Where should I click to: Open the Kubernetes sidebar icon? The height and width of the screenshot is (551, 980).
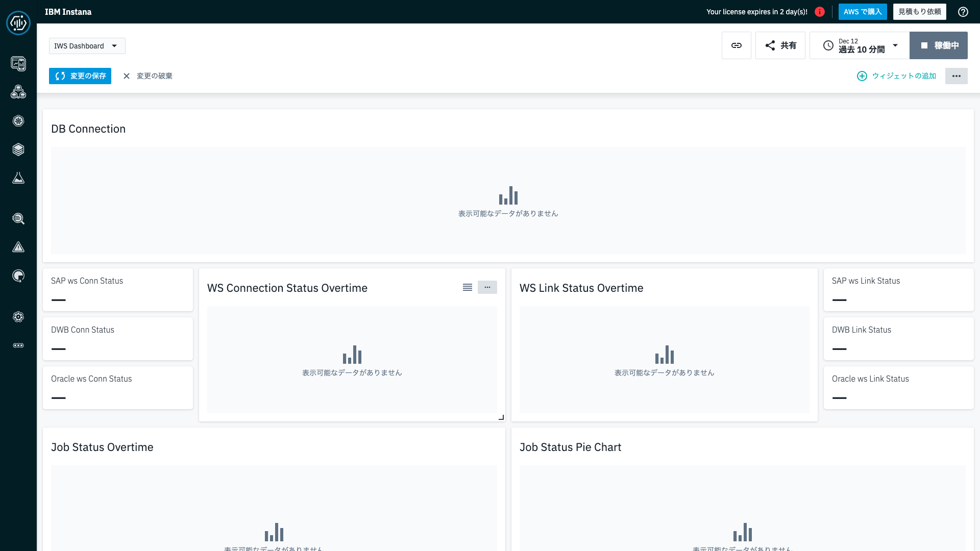[18, 121]
